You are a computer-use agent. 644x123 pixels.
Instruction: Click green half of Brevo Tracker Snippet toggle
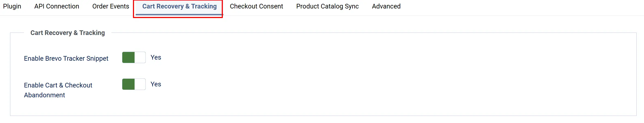point(128,57)
